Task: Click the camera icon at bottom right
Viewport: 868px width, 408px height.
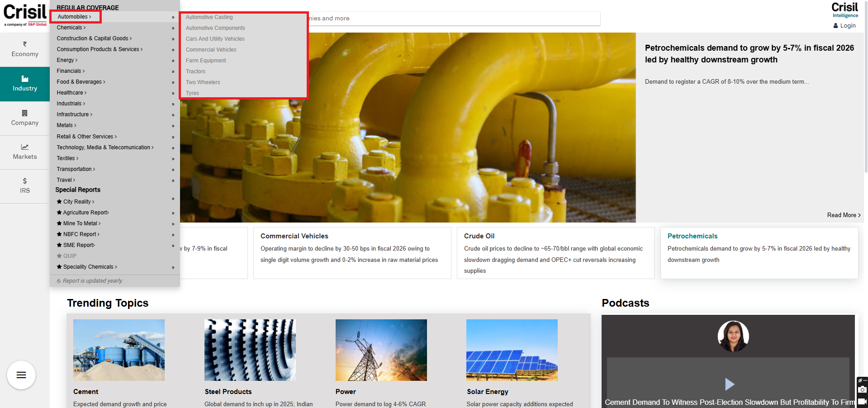Action: click(x=863, y=389)
